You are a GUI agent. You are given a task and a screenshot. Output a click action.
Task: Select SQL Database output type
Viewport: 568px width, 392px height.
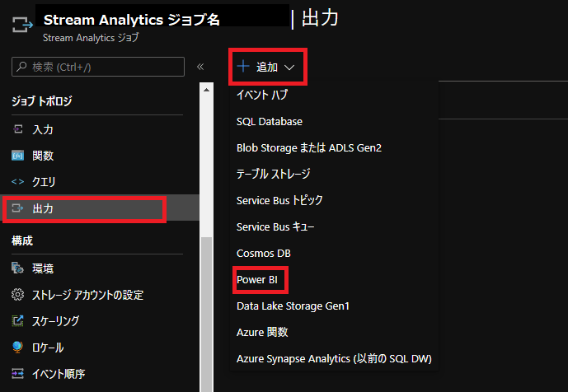(x=270, y=121)
